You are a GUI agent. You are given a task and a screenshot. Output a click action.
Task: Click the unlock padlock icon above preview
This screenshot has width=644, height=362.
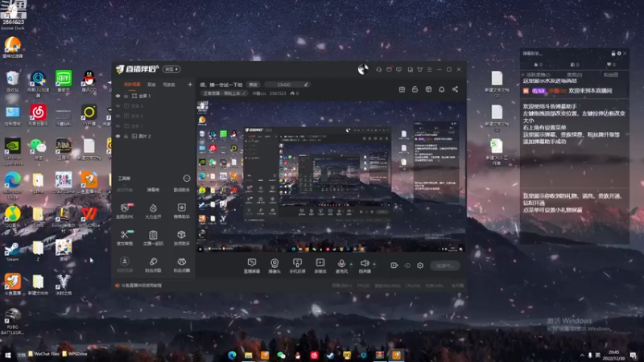click(415, 89)
